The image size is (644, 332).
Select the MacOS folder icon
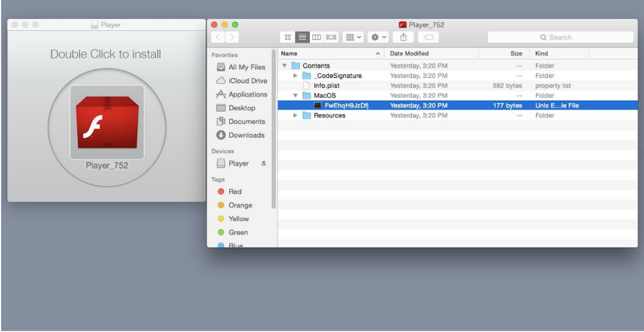click(x=307, y=95)
